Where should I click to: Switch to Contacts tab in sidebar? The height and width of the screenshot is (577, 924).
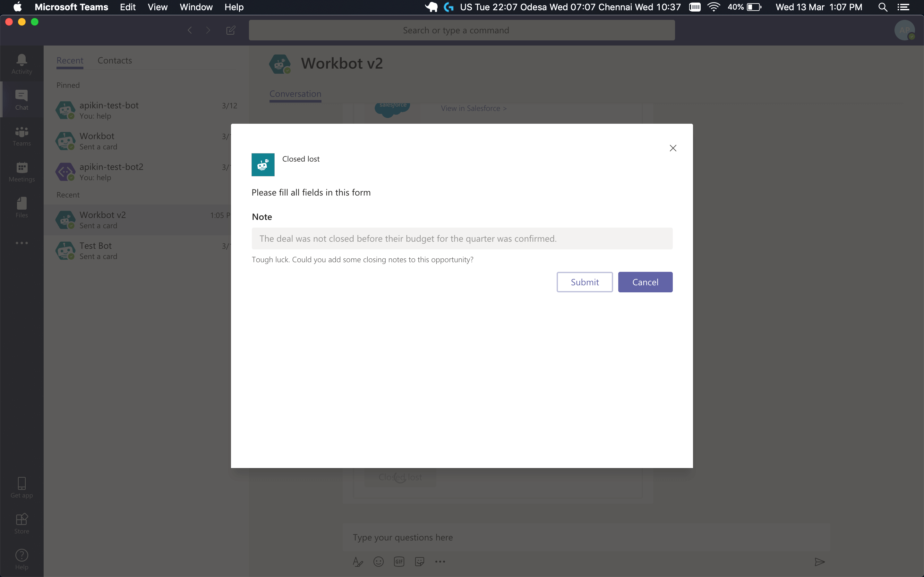(115, 60)
